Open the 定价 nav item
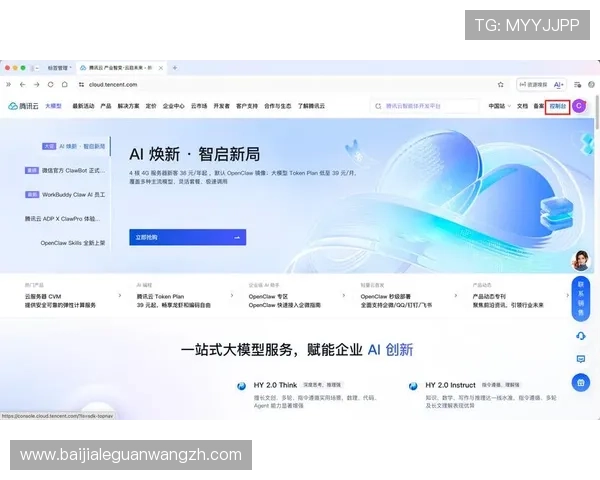 click(x=151, y=106)
